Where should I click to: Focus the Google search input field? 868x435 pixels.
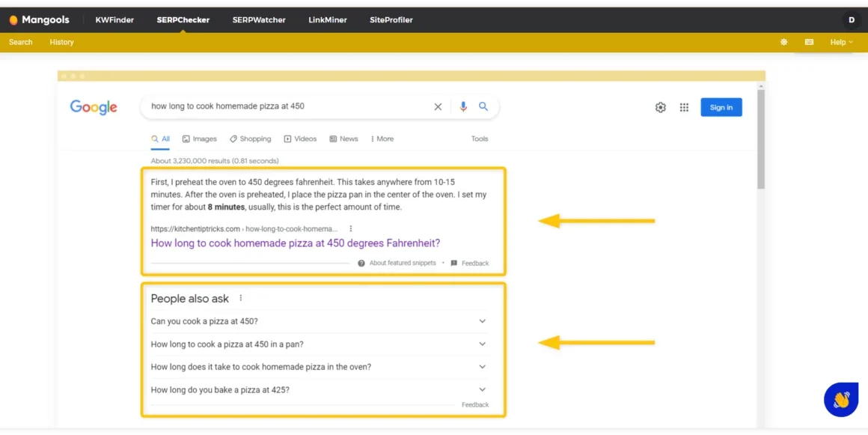[288, 106]
